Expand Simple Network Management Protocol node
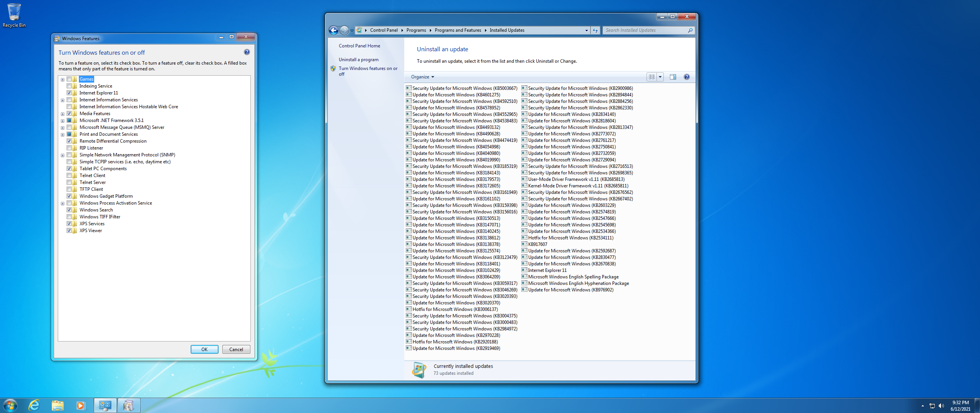The height and width of the screenshot is (413, 980). (x=62, y=155)
